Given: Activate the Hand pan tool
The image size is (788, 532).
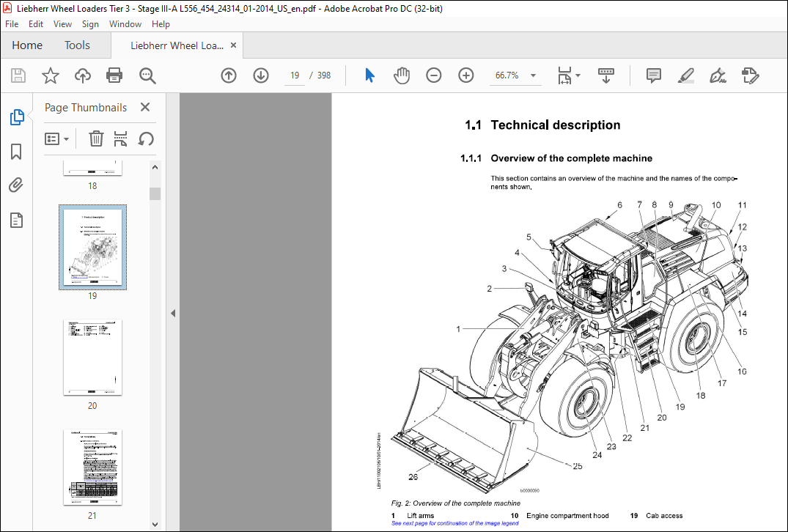Looking at the screenshot, I should 402,76.
